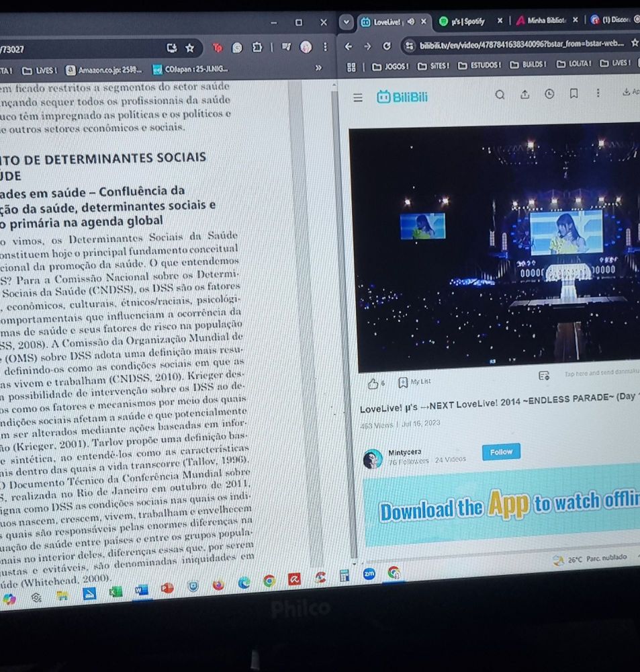640x672 pixels.
Task: Open profile avatar in left browser window
Action: pyautogui.click(x=306, y=47)
